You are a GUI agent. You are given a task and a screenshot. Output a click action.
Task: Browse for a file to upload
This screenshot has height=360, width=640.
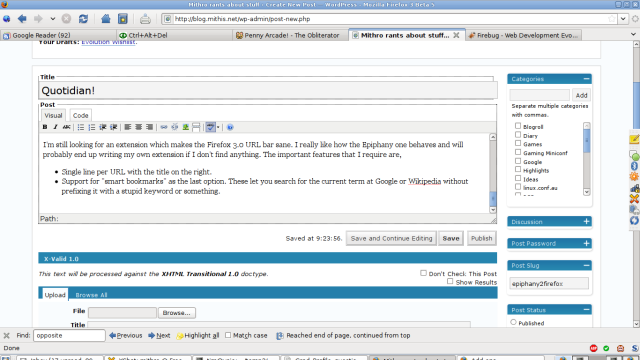pyautogui.click(x=176, y=313)
